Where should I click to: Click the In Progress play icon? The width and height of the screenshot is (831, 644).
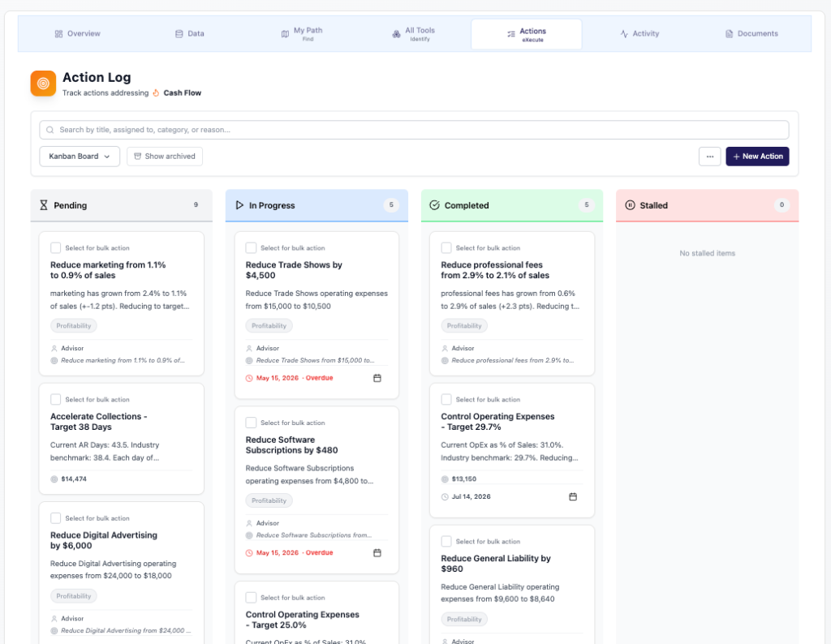tap(239, 205)
